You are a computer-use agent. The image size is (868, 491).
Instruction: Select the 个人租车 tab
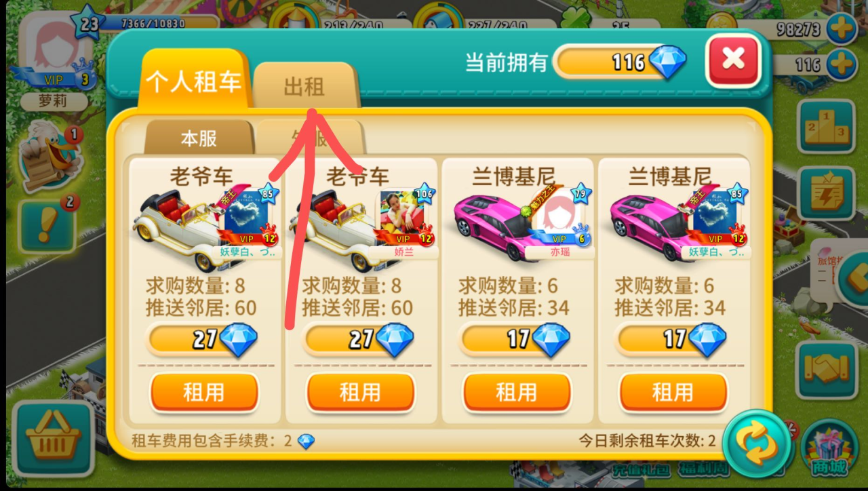pos(194,81)
